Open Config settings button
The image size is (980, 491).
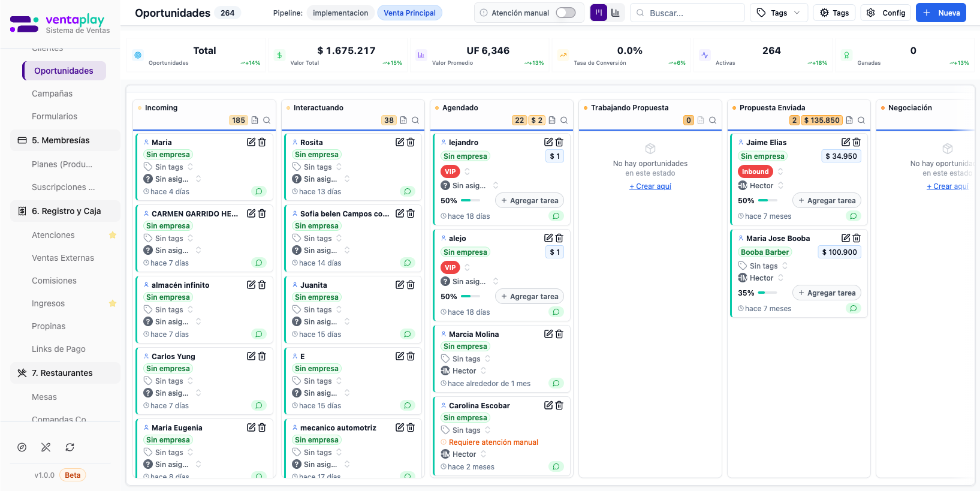(885, 13)
